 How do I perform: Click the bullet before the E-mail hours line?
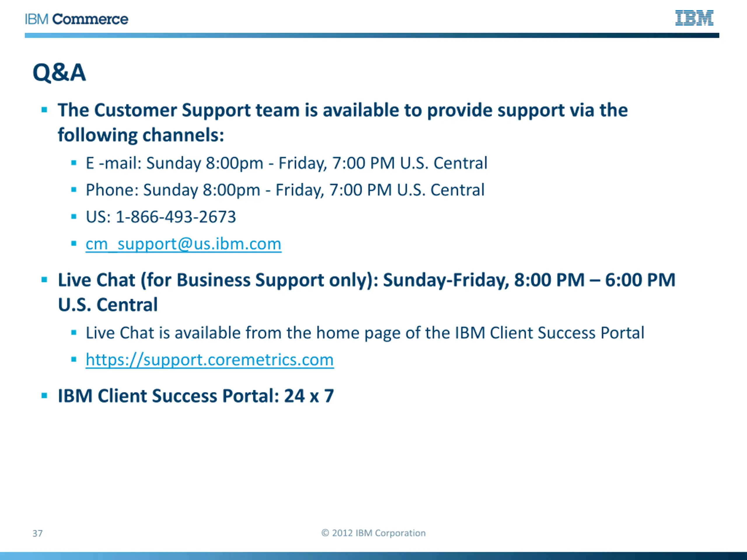click(74, 163)
